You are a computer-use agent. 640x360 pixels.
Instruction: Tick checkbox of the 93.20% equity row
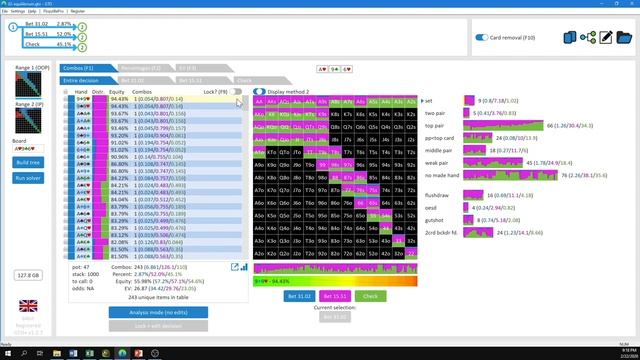[66, 135]
